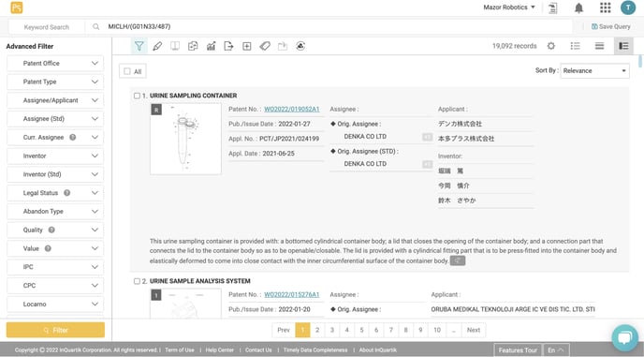The width and height of the screenshot is (644, 357).
Task: Open Term of Use footer link
Action: coord(180,350)
